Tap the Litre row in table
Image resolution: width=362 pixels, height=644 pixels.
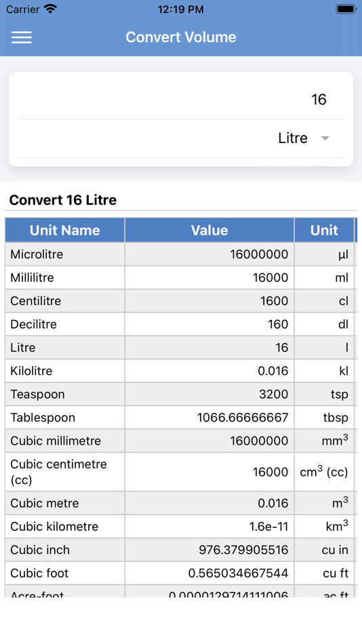tap(180, 348)
